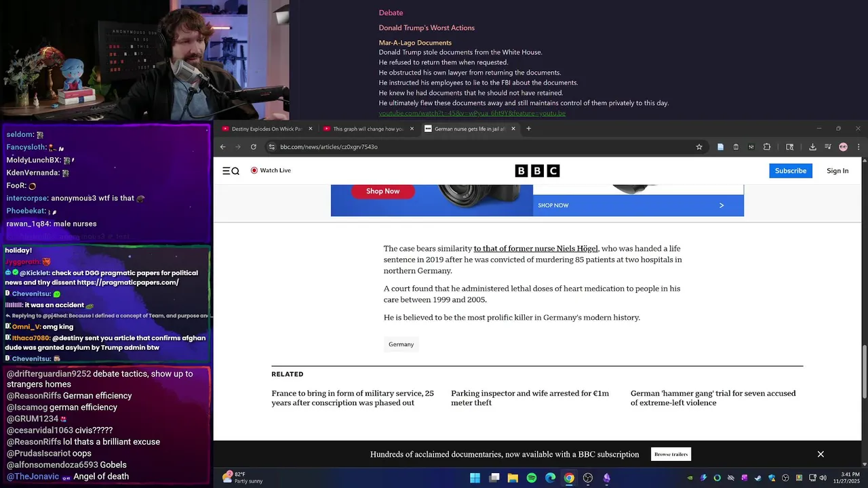The image size is (868, 488).
Task: Open Microsoft Edge from taskbar
Action: 550,478
